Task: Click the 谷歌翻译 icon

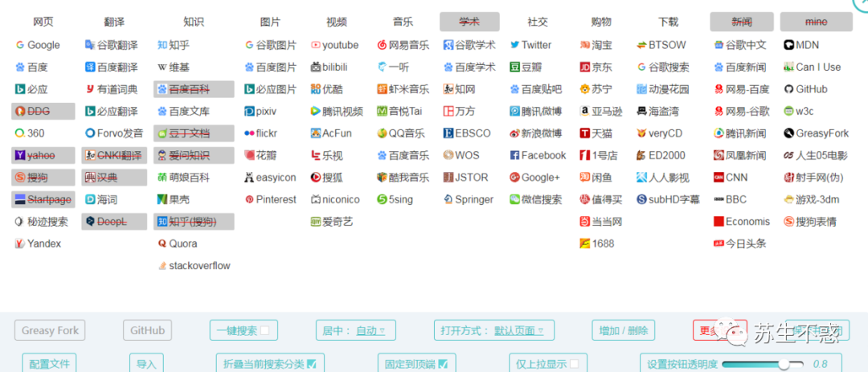Action: 90,45
